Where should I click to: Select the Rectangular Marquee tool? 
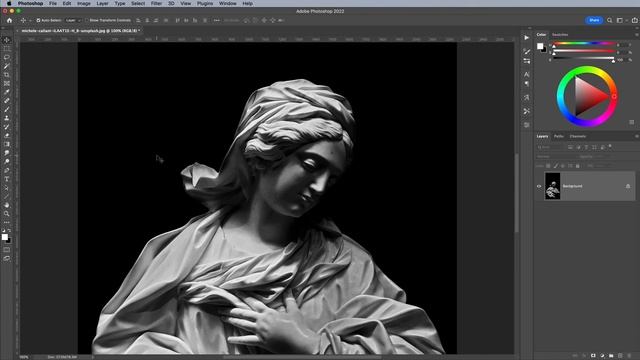(7, 49)
